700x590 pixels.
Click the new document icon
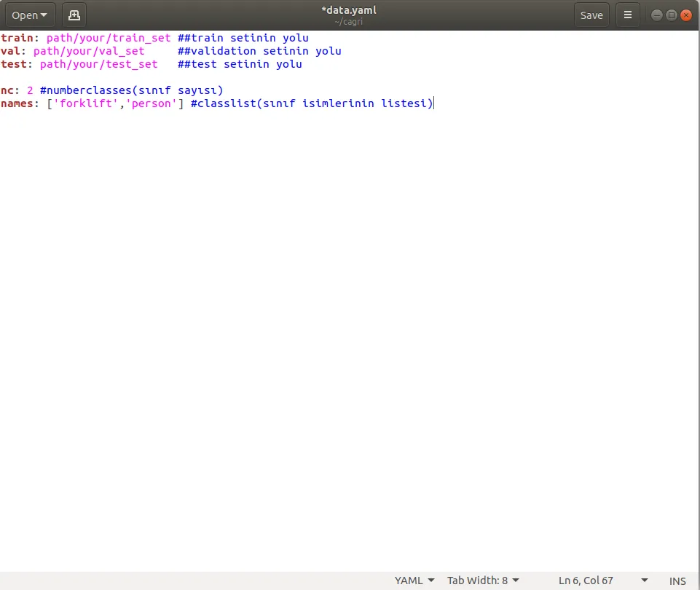tap(74, 15)
